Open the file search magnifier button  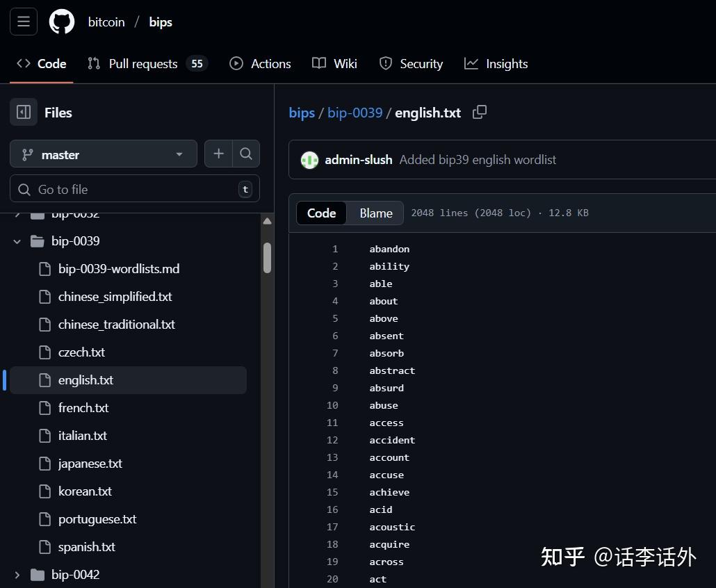tap(246, 154)
